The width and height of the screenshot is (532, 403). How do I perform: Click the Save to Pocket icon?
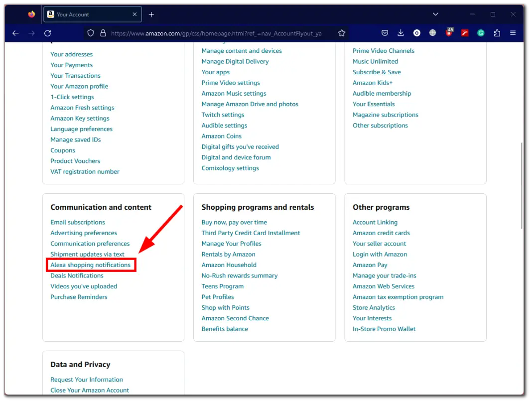[x=385, y=33]
